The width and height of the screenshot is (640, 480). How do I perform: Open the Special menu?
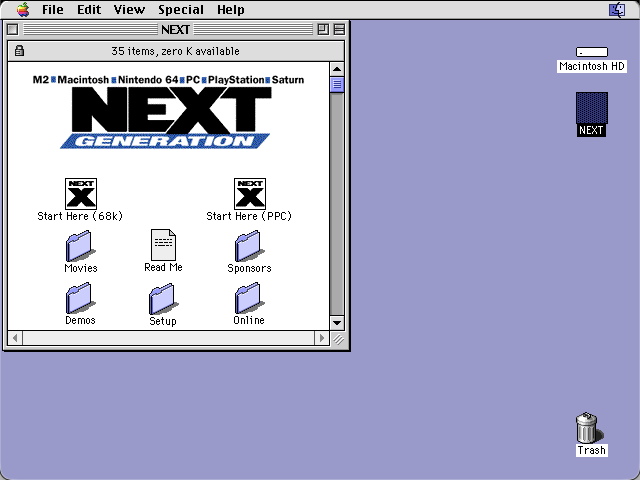pos(181,9)
